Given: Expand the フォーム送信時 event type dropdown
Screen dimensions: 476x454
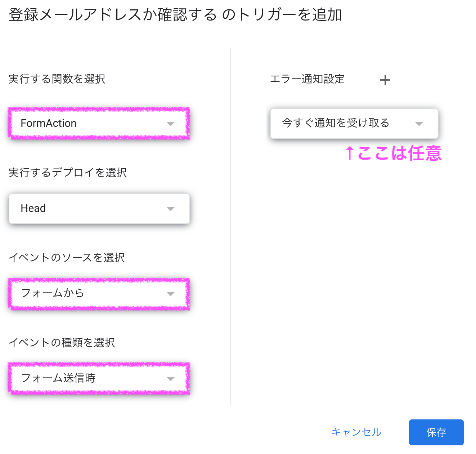Looking at the screenshot, I should pos(90,378).
